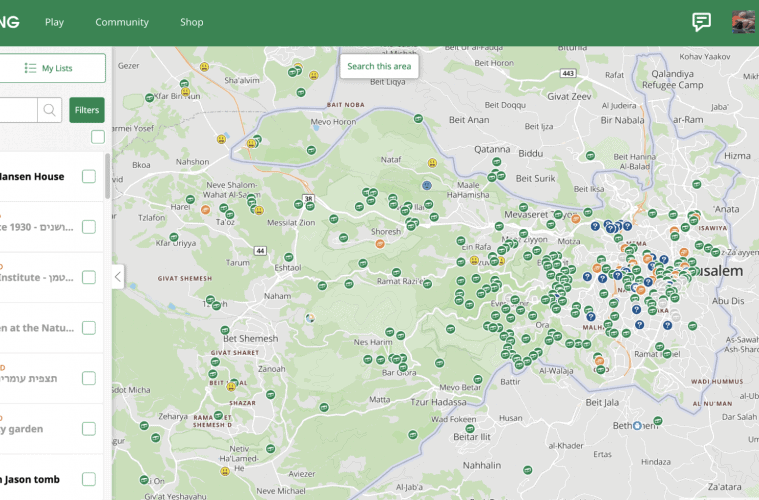
Task: Click the magnifying glass search icon
Action: [x=50, y=110]
